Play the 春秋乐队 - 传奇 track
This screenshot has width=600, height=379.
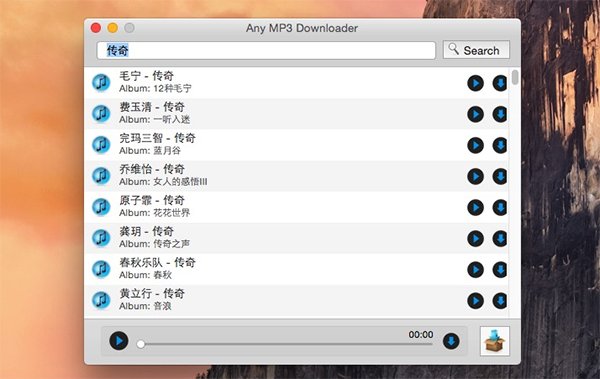pyautogui.click(x=475, y=270)
